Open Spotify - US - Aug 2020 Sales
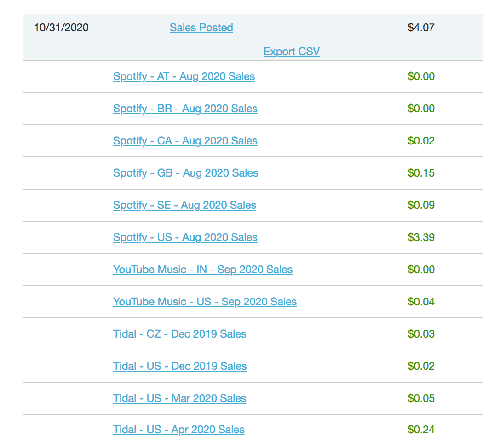The width and height of the screenshot is (483, 448). [185, 237]
